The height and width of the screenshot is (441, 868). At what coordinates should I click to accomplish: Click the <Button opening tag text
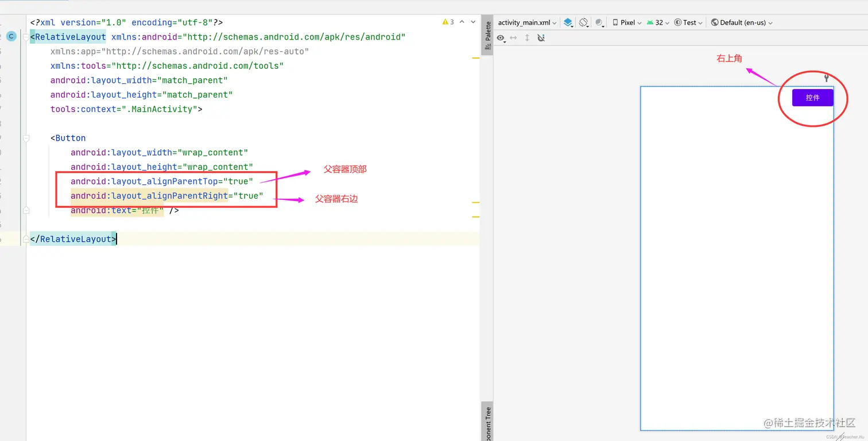68,138
